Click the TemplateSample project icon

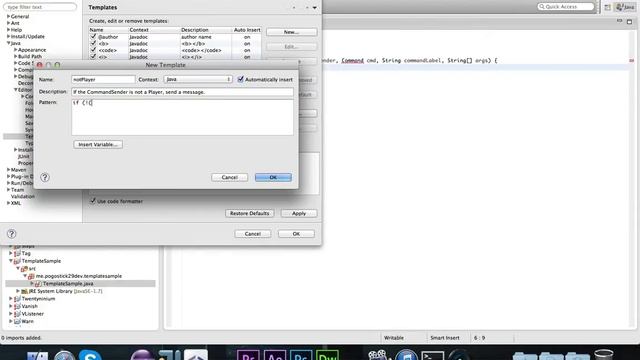click(x=17, y=261)
